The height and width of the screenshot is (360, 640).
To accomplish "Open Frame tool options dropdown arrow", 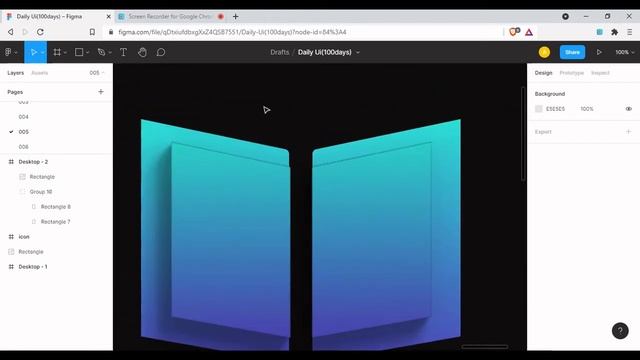I will (65, 53).
